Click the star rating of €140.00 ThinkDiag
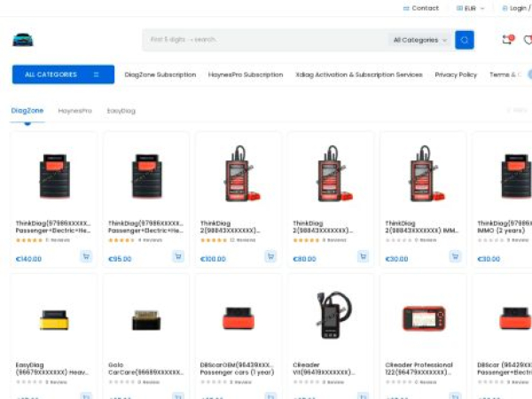Image resolution: width=532 pixels, height=399 pixels. tap(29, 240)
